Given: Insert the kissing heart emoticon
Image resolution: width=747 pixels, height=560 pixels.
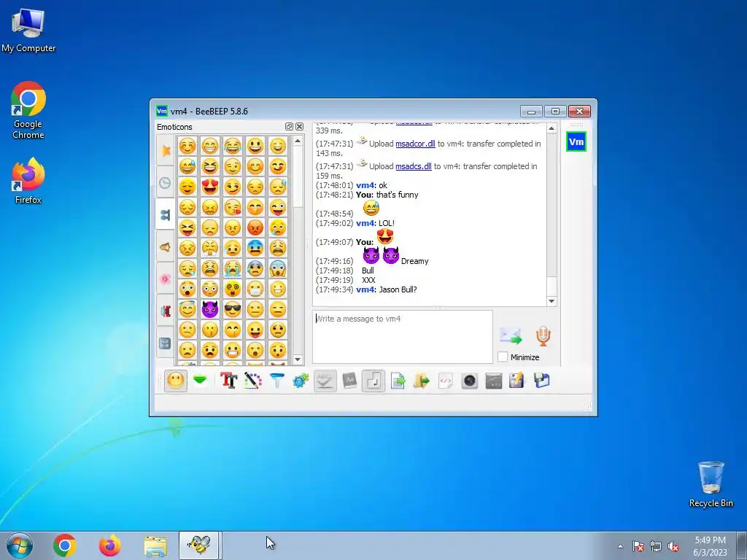Looking at the screenshot, I should click(233, 206).
